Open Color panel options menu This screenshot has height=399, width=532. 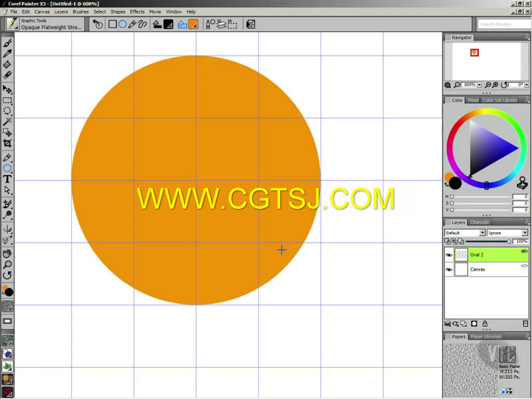click(527, 100)
